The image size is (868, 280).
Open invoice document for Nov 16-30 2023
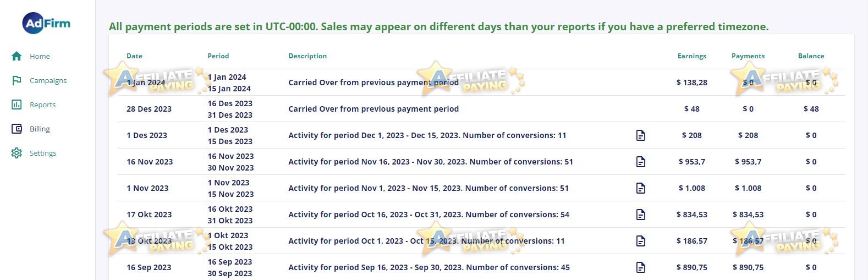click(641, 162)
